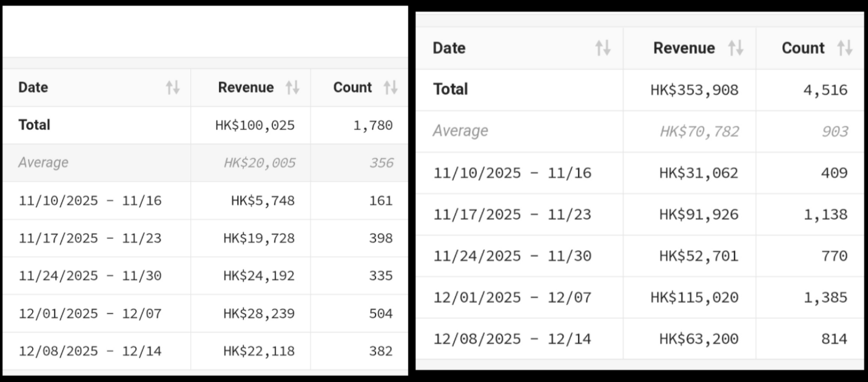868x382 pixels.
Task: Click the HK$24,192 revenue cell
Action: [x=259, y=276]
